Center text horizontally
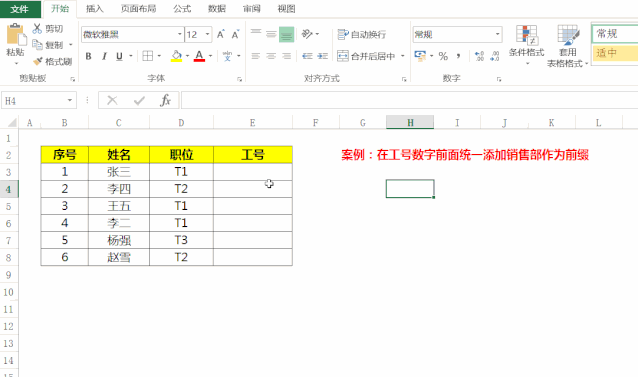 point(271,56)
